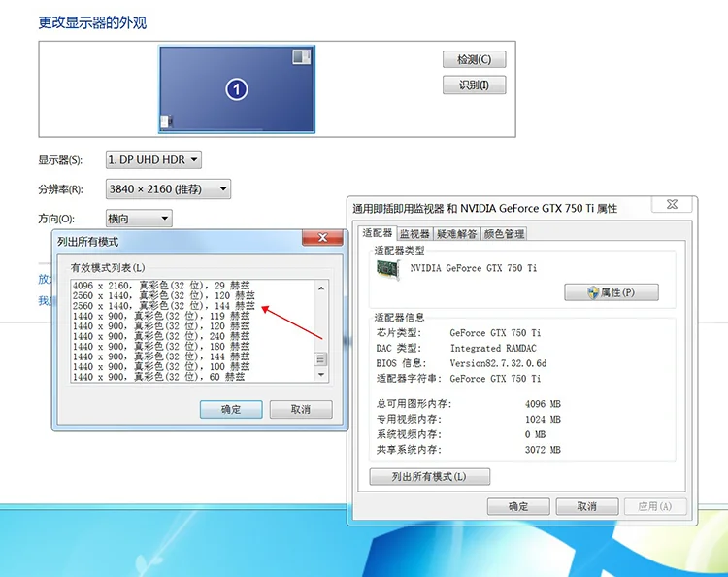Open the 方向 横向 orientation dropdown
728x577 pixels.
click(x=139, y=219)
